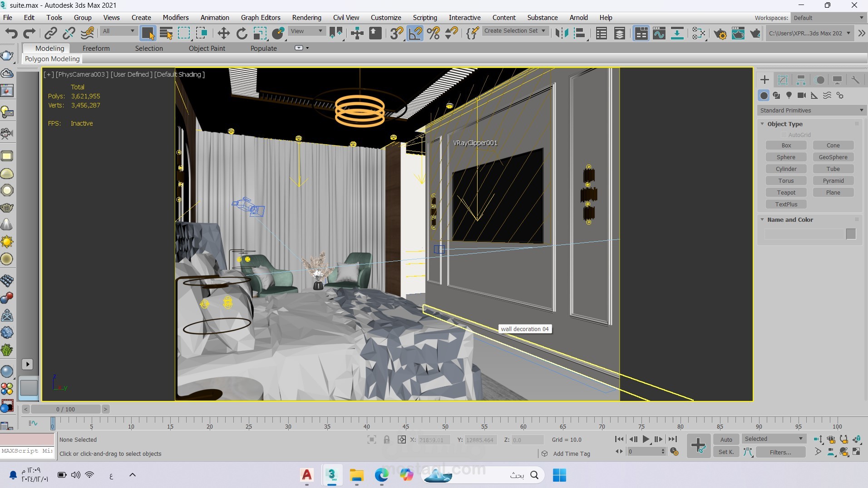This screenshot has height=488, width=868.
Task: Open Render Setup teapot icon
Action: [720, 33]
